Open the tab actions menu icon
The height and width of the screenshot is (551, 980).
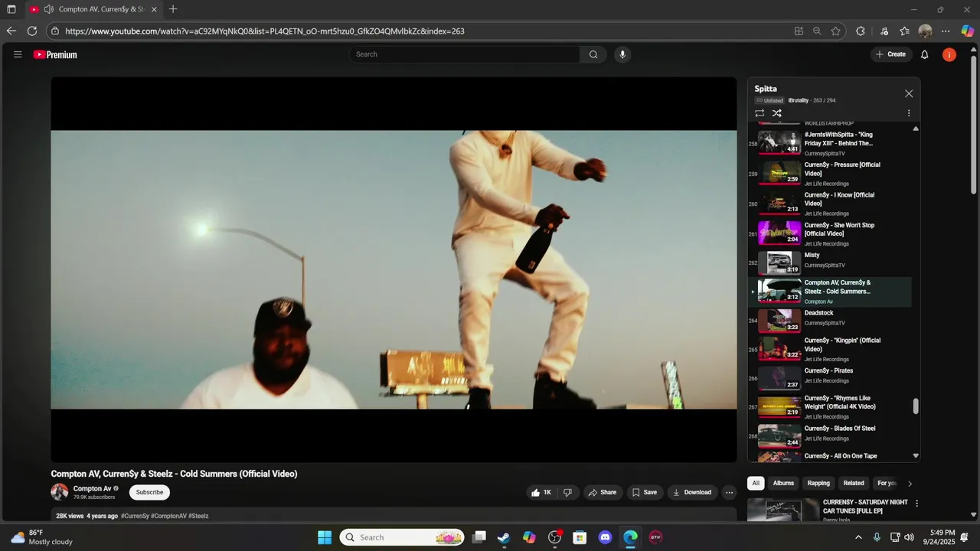[11, 9]
